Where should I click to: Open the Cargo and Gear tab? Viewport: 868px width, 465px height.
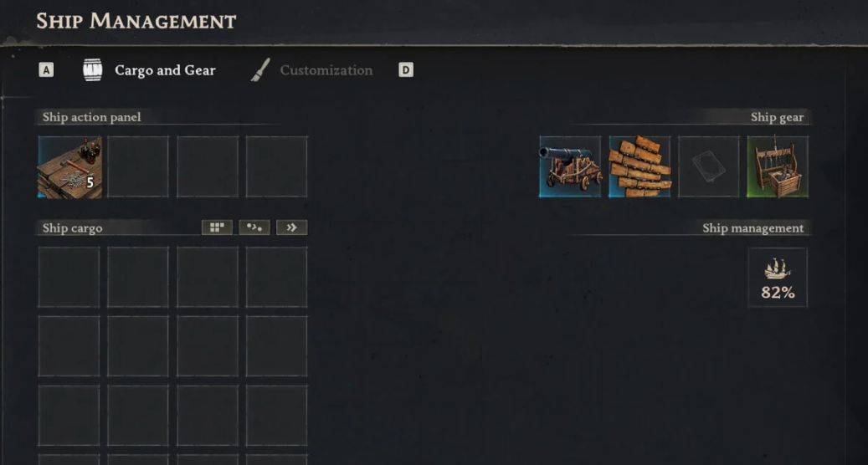tap(165, 70)
